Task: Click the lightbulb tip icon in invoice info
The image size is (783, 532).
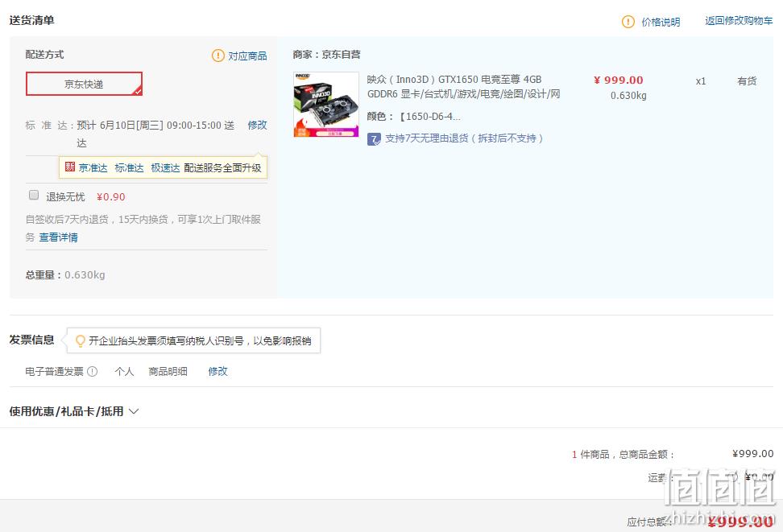Action: (80, 341)
